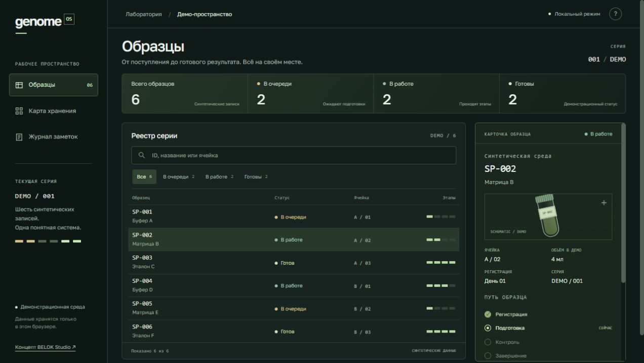Select sample row SP-005 Матрица E

pyautogui.click(x=294, y=308)
